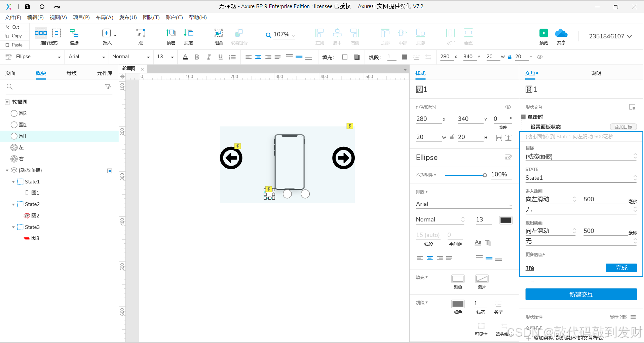Click the Group (组合) icon
644x343 pixels.
[219, 33]
